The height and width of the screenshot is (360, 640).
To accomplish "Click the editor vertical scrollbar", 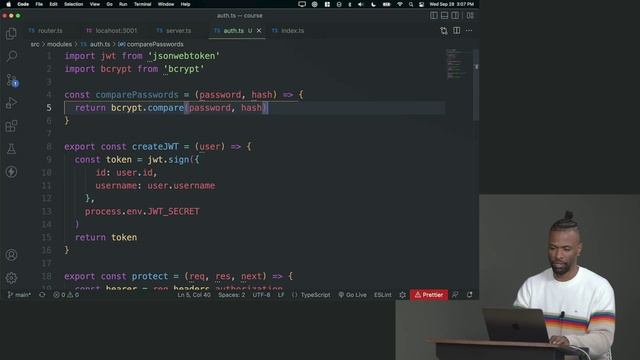I will 476,86.
